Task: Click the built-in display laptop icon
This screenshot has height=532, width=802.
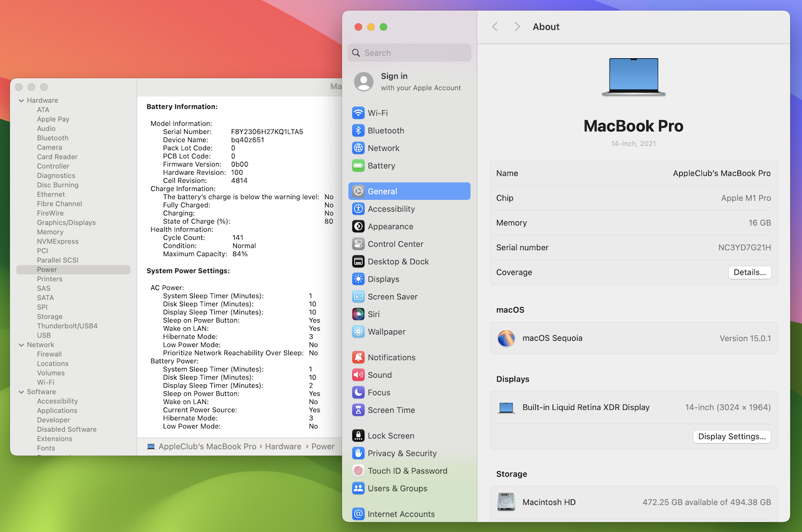Action: pyautogui.click(x=506, y=408)
